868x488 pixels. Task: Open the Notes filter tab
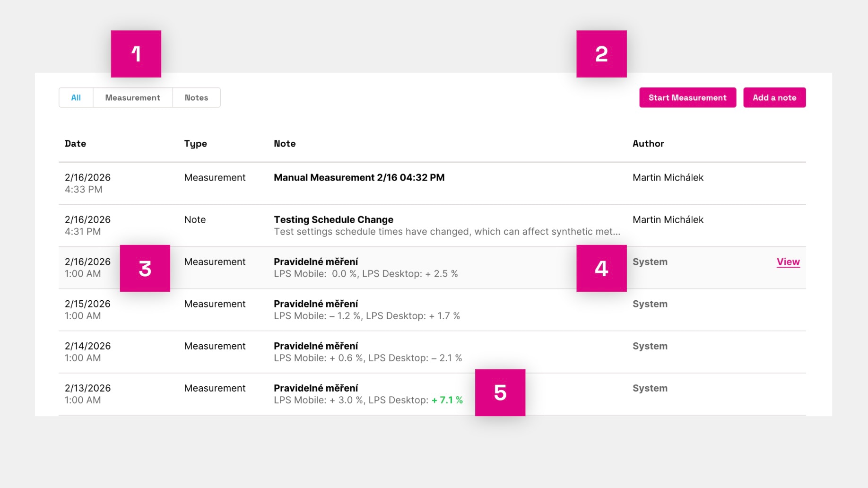click(x=196, y=97)
